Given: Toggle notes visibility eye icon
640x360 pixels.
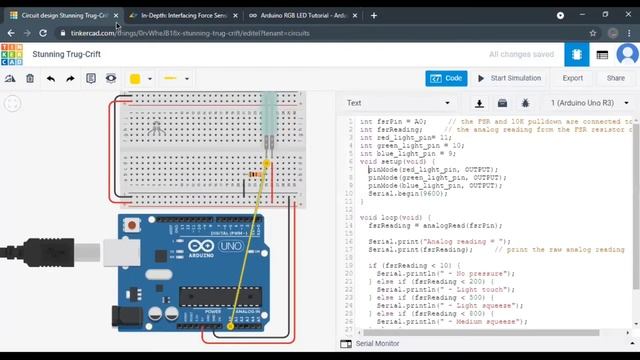Looking at the screenshot, I should point(111,78).
